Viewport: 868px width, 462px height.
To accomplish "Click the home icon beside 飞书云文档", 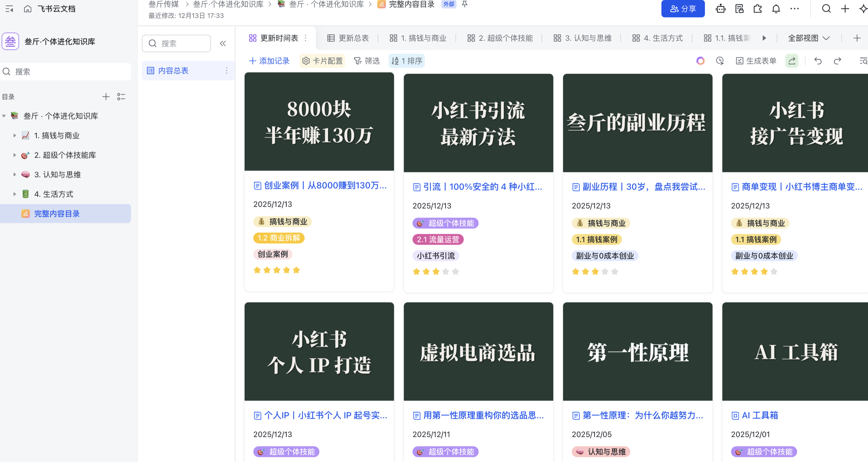I will pos(28,9).
